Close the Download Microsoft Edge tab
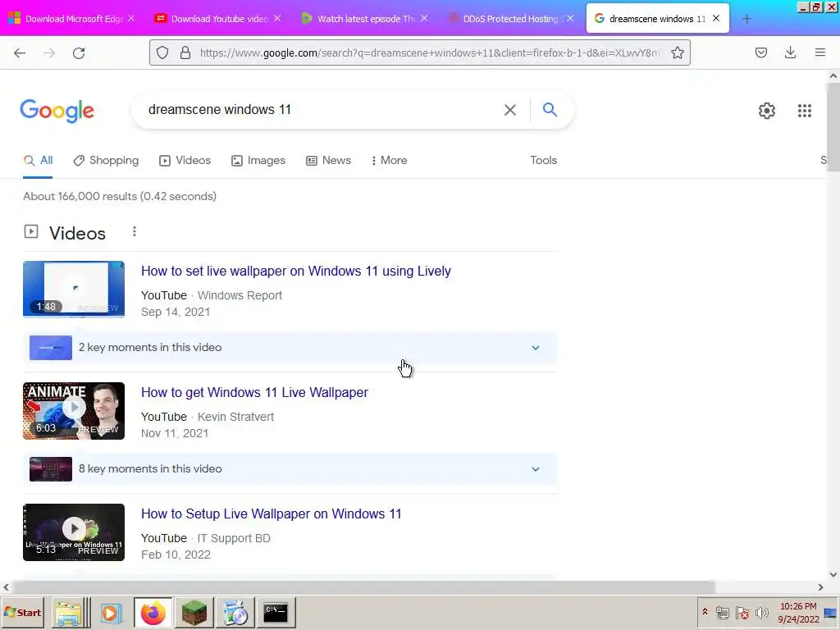This screenshot has height=630, width=840. [131, 18]
